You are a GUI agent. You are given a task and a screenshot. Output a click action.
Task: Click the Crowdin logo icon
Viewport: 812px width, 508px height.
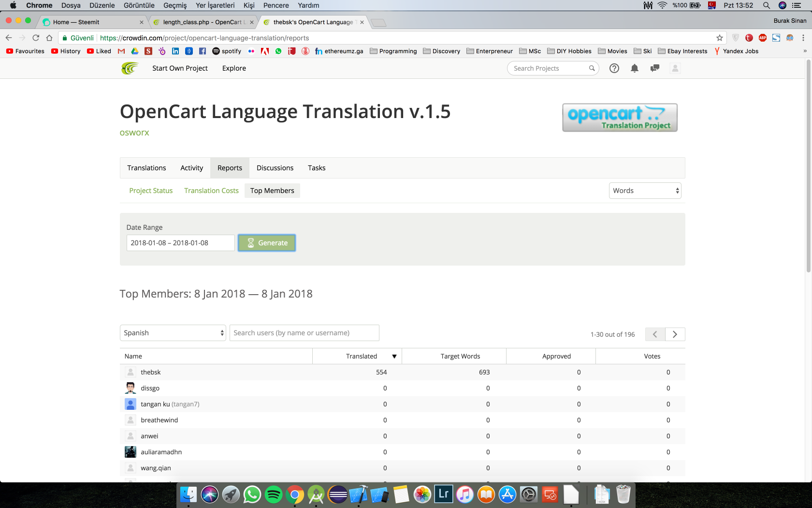(x=130, y=68)
